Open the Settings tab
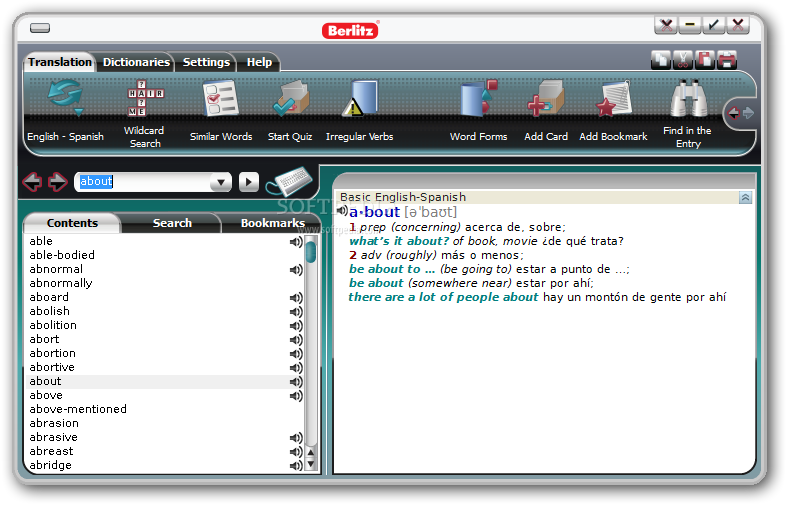This screenshot has height=505, width=787. (206, 62)
